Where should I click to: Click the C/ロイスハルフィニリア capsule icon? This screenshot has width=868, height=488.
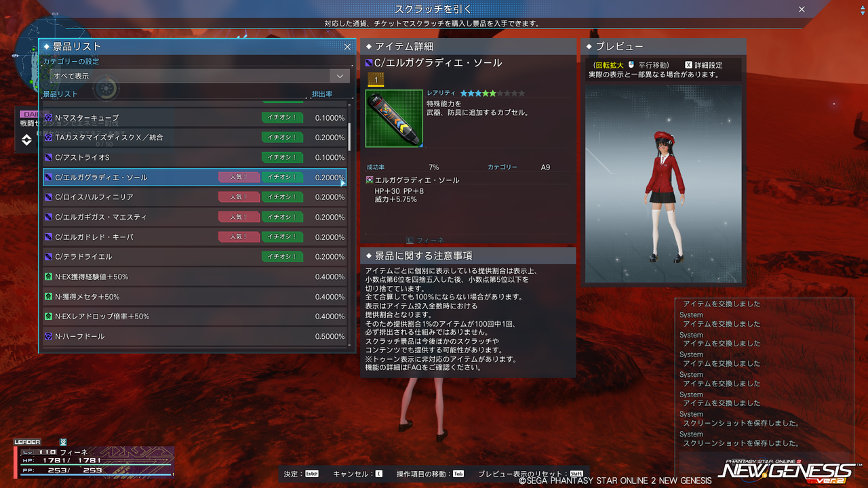coord(49,197)
